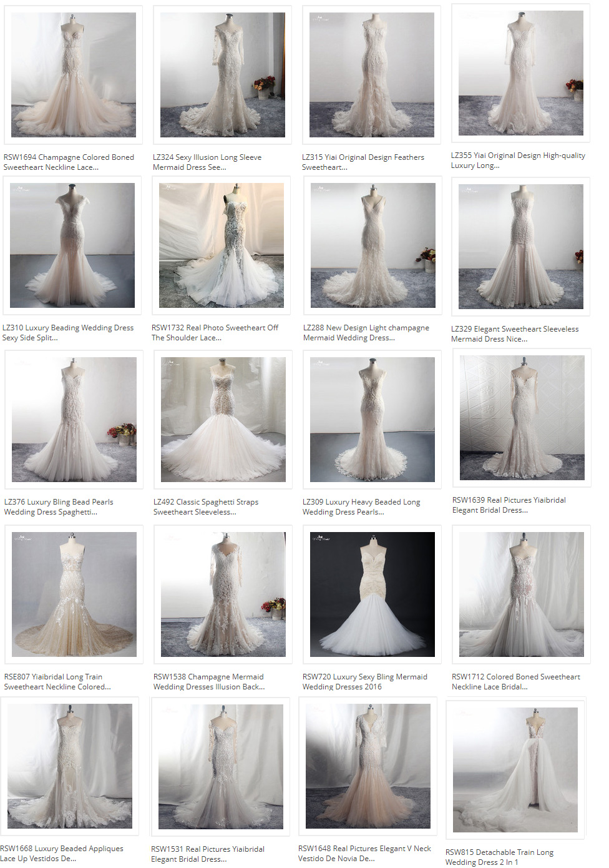
Task: View the LZ310 Luxury Beading dress image
Action: 72,245
